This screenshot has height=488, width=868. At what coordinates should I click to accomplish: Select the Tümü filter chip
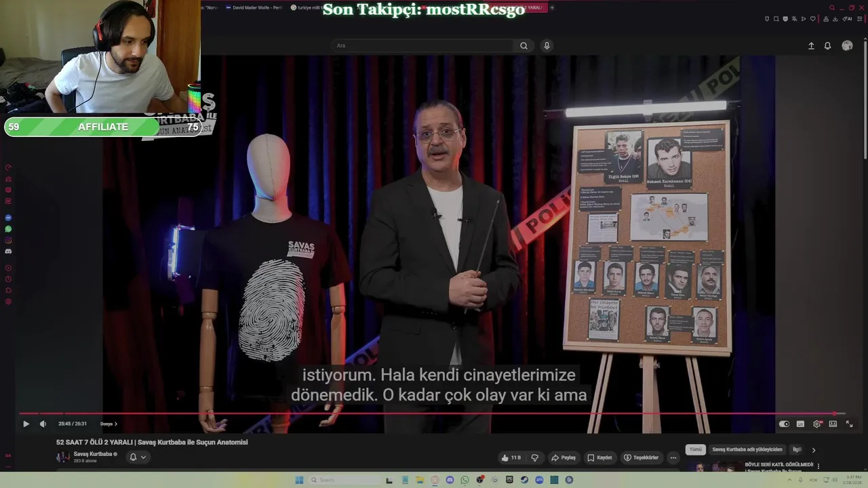(x=696, y=449)
